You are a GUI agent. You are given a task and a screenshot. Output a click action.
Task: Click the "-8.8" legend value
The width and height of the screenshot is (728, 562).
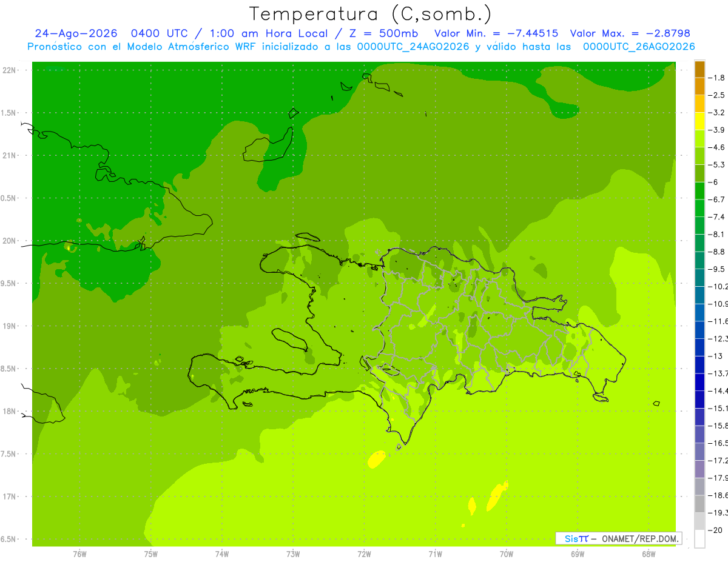click(x=716, y=252)
